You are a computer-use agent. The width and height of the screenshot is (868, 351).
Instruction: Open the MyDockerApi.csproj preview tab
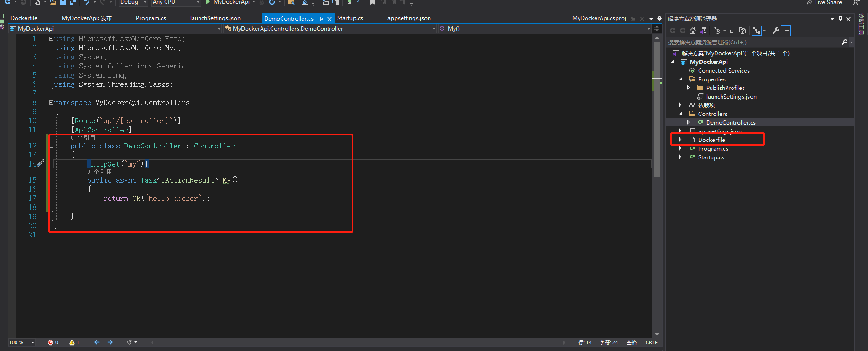(599, 18)
